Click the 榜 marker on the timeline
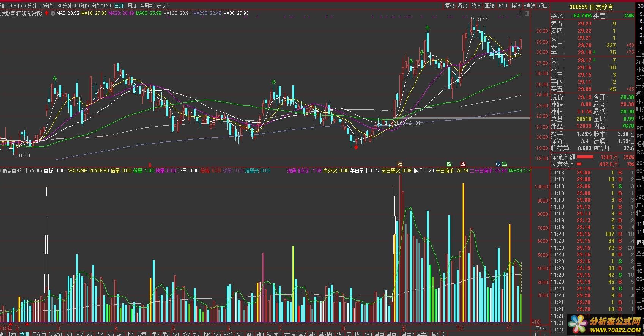The height and width of the screenshot is (336, 644). (x=400, y=164)
